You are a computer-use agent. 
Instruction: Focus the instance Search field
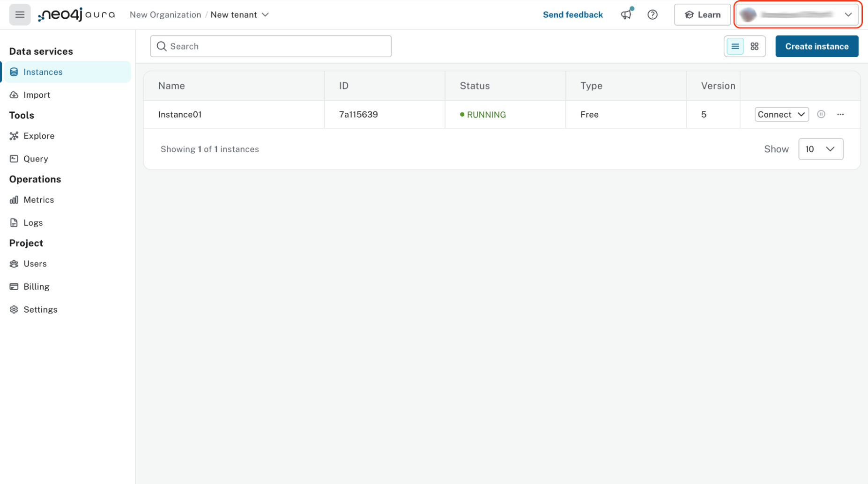point(271,46)
